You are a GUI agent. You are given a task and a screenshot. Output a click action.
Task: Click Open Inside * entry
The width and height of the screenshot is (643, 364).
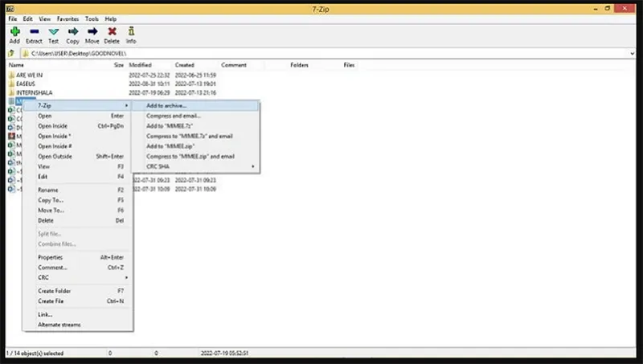coord(78,136)
